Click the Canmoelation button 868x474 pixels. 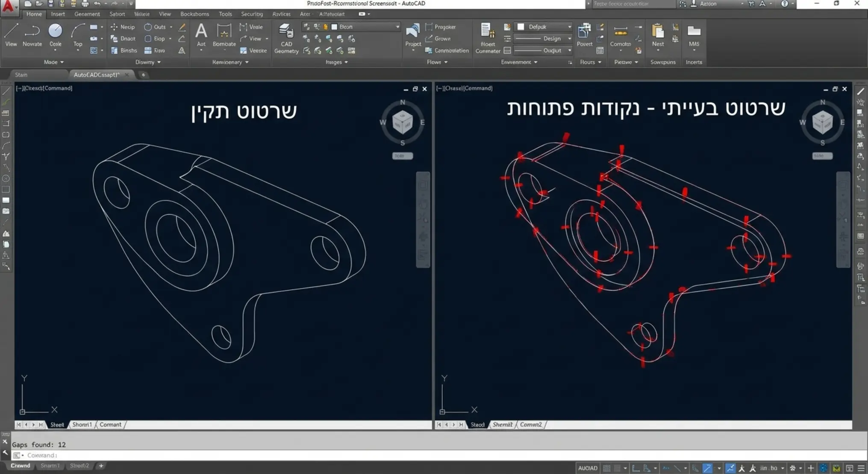pyautogui.click(x=447, y=50)
